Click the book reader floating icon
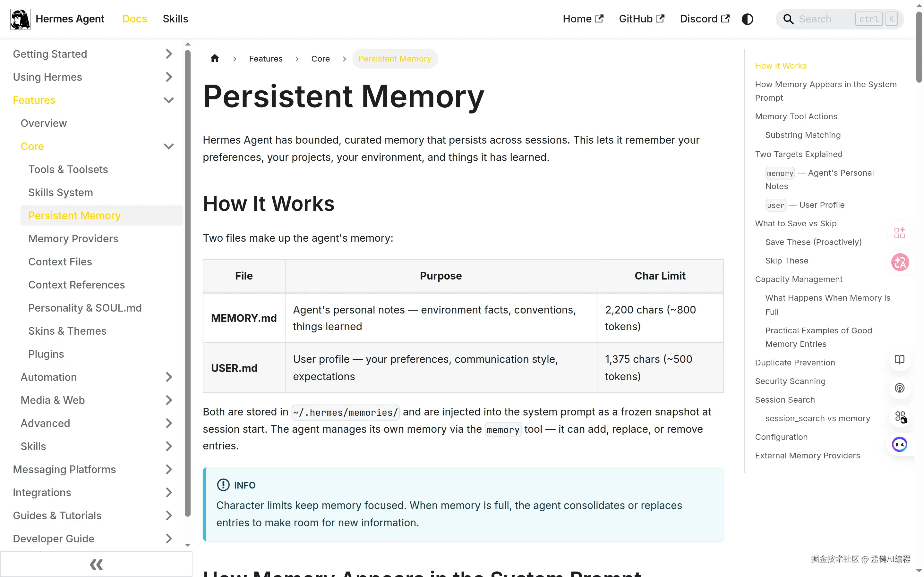The width and height of the screenshot is (924, 577). 900,359
